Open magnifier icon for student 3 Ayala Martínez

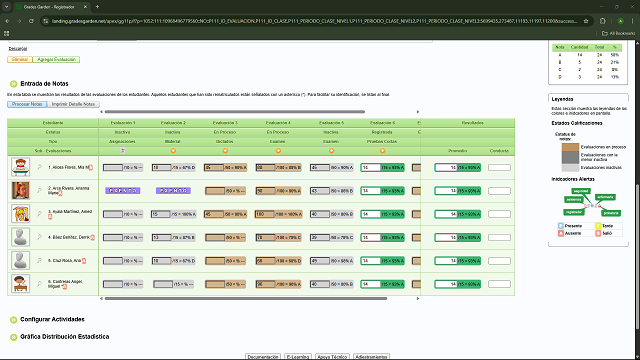(x=40, y=213)
